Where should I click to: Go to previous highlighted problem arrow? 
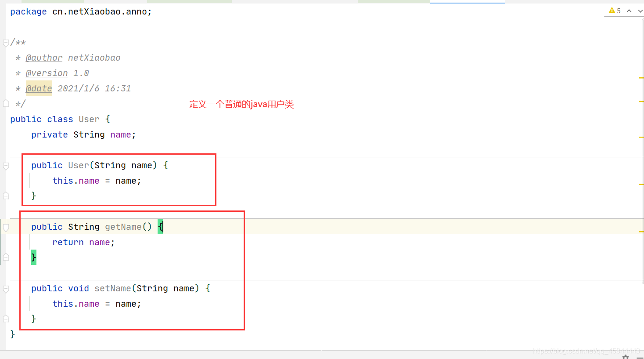[629, 11]
